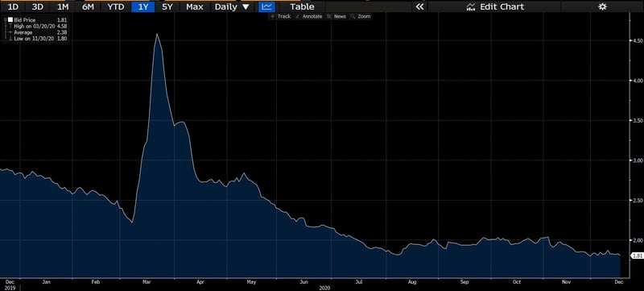Click the Feb x-axis label

(96, 282)
